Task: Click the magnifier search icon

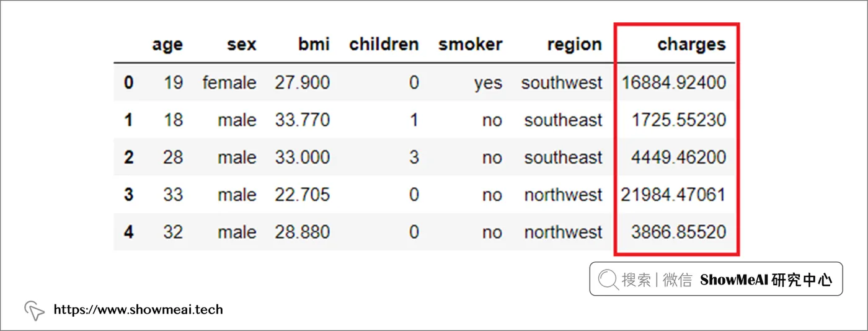Action: [608, 280]
